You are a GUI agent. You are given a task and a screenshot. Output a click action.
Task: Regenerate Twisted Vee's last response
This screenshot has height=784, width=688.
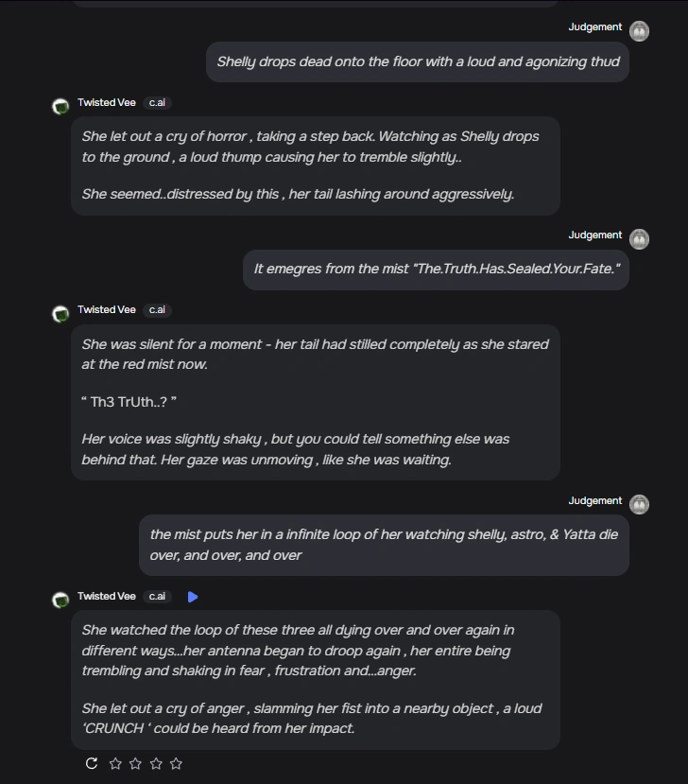(x=90, y=763)
